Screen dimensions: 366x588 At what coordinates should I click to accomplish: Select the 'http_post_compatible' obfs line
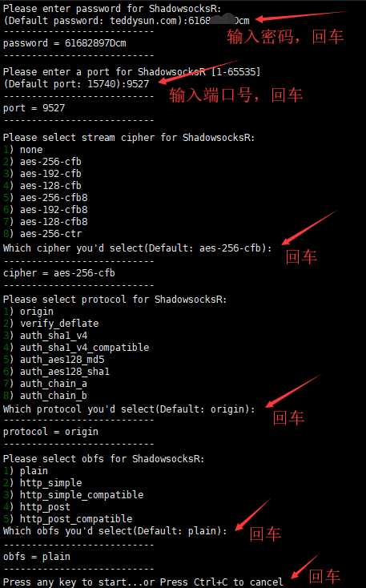(67, 519)
